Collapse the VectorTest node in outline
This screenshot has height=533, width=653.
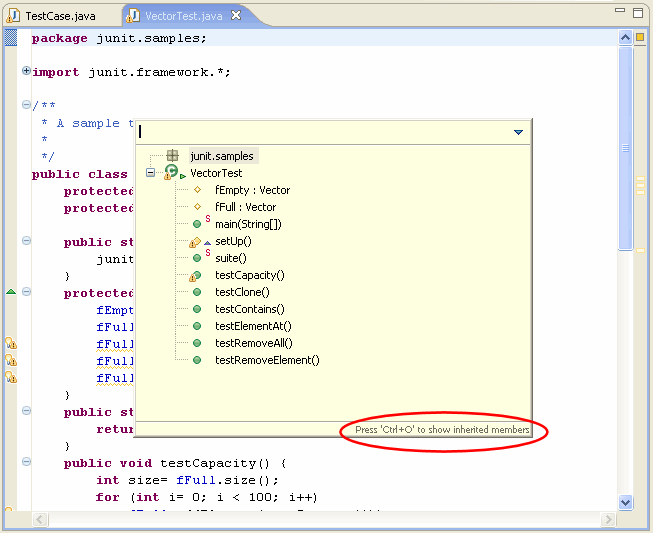(x=150, y=172)
